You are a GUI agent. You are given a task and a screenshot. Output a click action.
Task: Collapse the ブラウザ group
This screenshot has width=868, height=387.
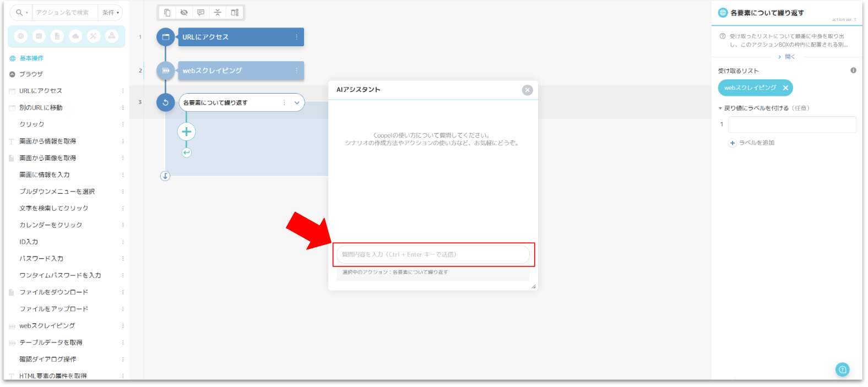tap(12, 74)
